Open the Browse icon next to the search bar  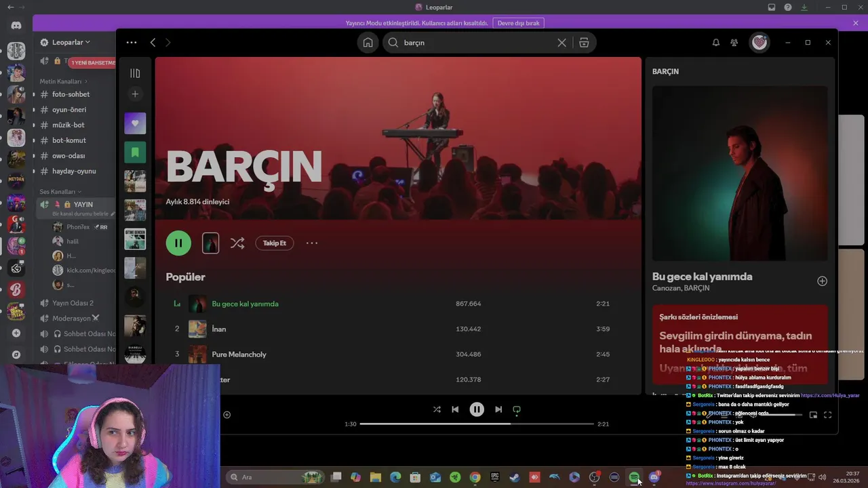(x=584, y=42)
